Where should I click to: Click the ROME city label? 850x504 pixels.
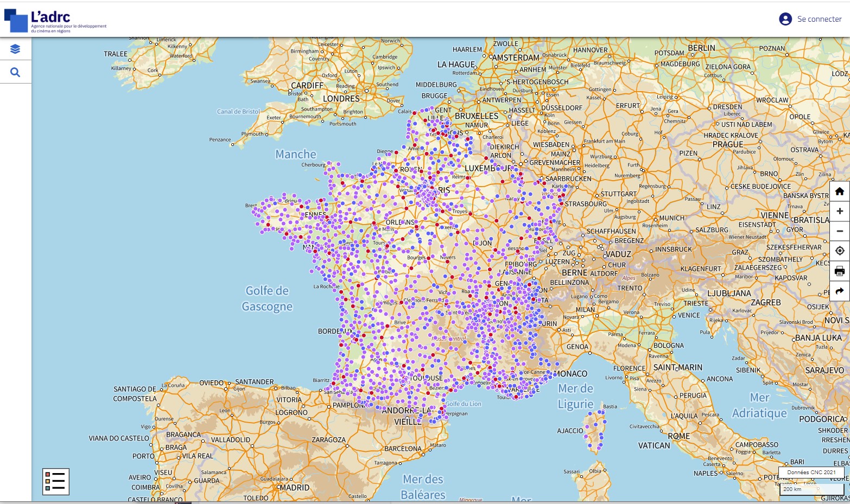pos(679,436)
